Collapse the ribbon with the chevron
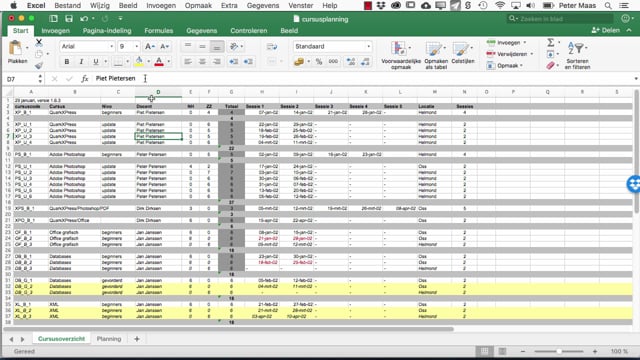The image size is (640, 360). [629, 30]
